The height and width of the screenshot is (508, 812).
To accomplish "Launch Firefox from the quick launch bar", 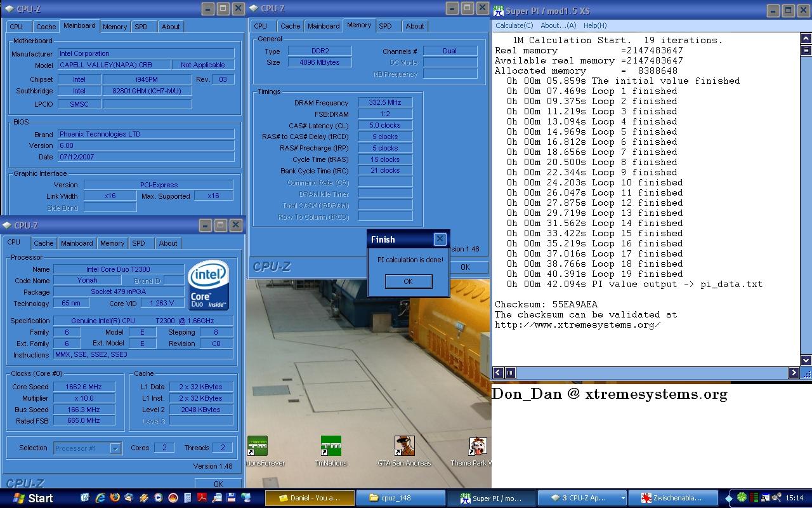I will click(x=115, y=497).
